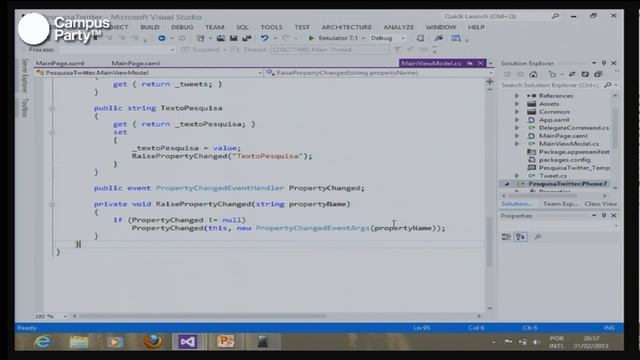The height and width of the screenshot is (360, 640).
Task: Expand the Assets folder node
Action: coord(517,104)
